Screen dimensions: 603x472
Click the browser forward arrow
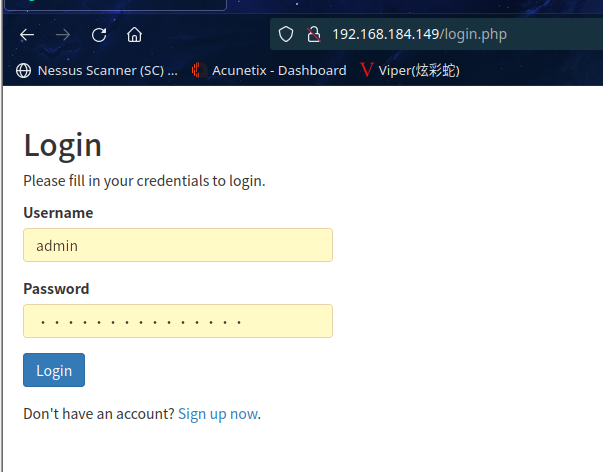63,35
